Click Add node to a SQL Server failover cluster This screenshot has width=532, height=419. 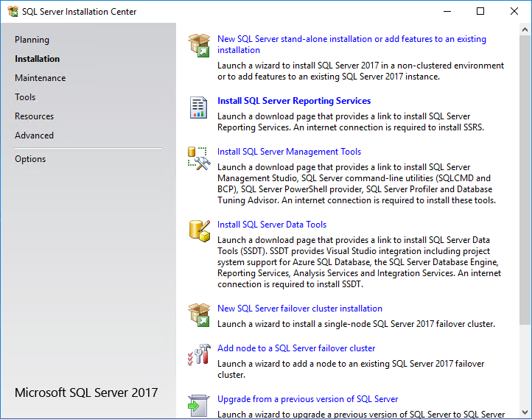pos(296,348)
